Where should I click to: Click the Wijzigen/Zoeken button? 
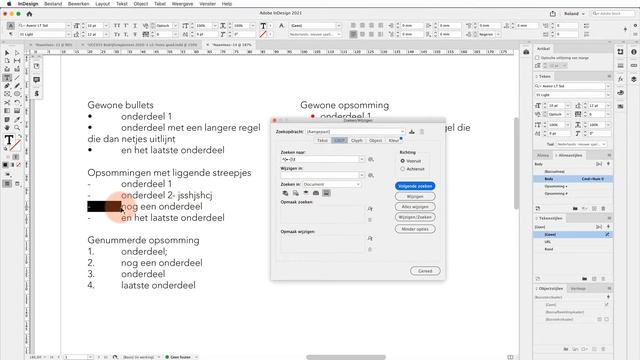(415, 217)
